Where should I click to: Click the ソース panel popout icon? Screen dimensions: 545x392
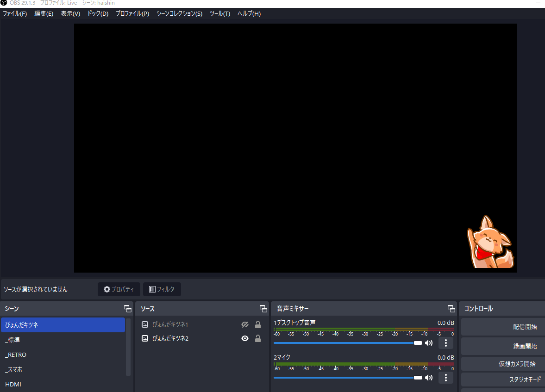263,309
